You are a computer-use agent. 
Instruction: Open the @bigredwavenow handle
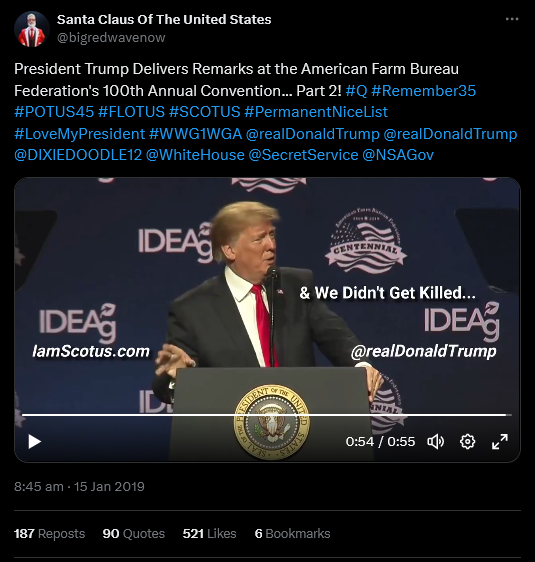tap(111, 37)
